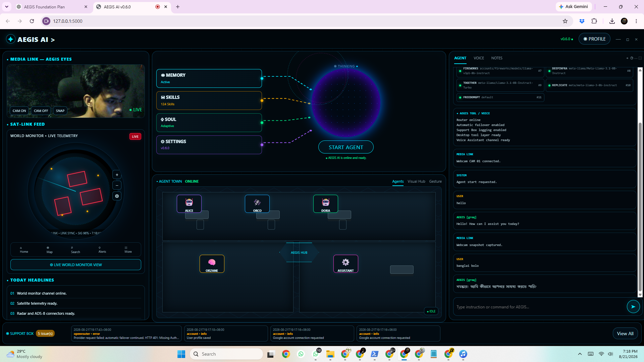
Task: Open the openrouter error log entry
Action: (126, 334)
